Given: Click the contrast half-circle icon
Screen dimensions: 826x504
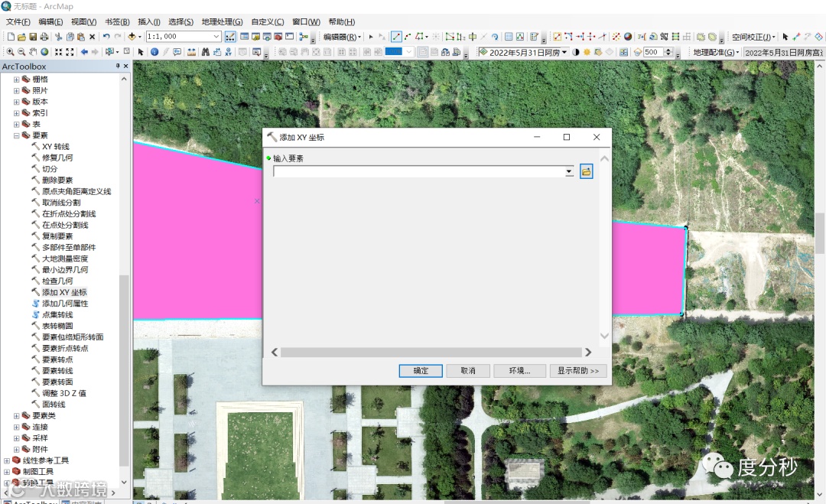Looking at the screenshot, I should coord(576,52).
